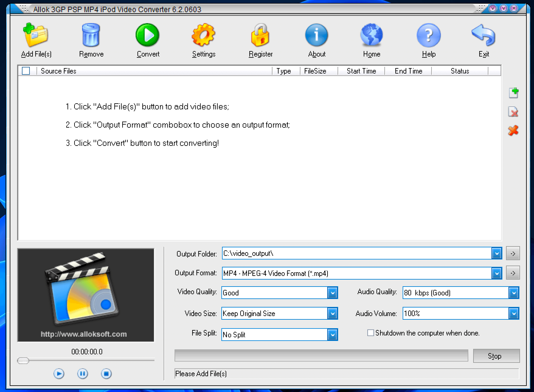Screen dimensions: 534x392
Task: Click the side clear-all red X icon
Action: click(513, 131)
